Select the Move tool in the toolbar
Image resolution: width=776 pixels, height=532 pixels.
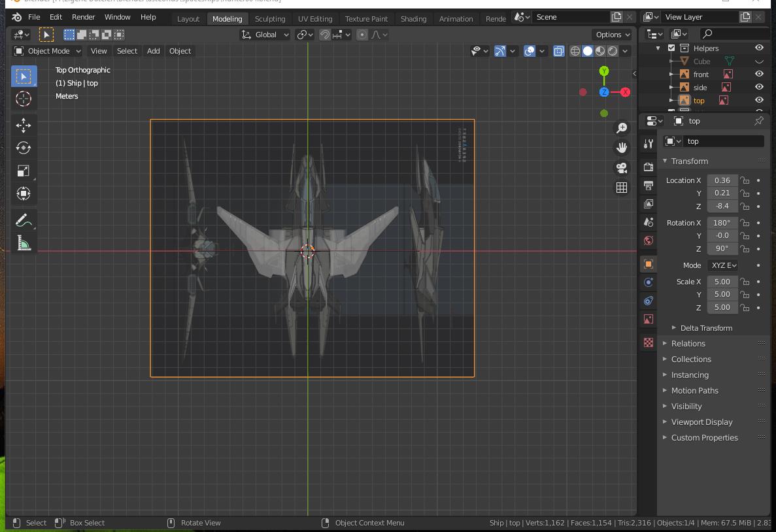pyautogui.click(x=24, y=125)
